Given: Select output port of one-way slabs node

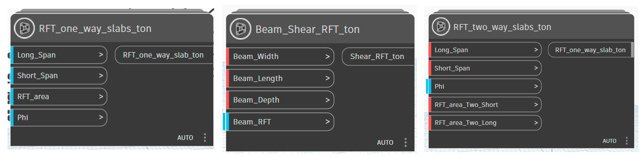Looking at the screenshot, I should point(163,55).
